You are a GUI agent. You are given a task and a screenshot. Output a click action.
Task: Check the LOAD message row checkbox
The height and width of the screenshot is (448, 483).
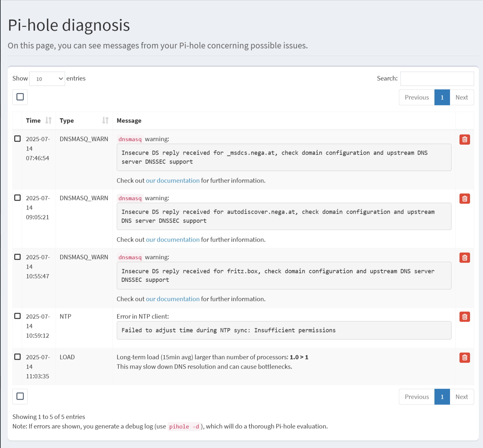point(17,357)
